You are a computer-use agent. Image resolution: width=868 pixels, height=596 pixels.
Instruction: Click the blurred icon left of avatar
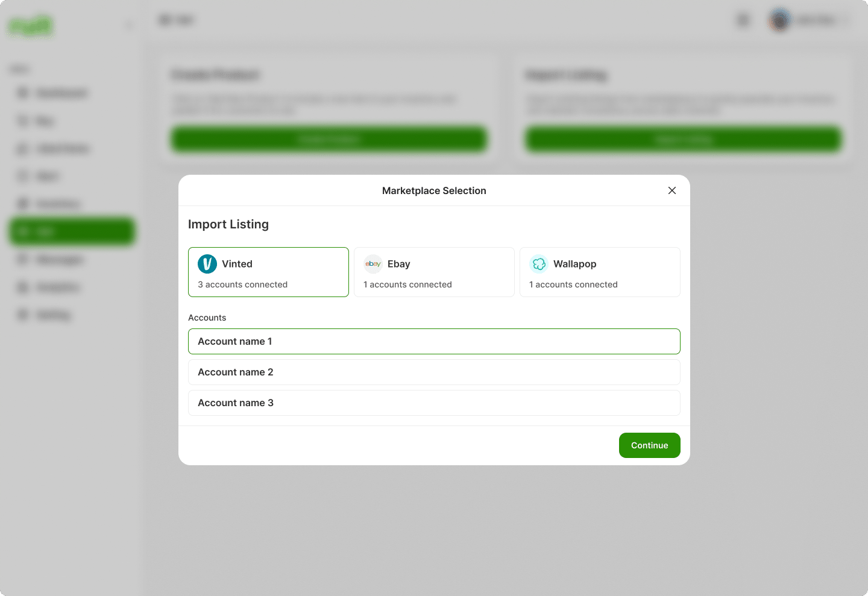pyautogui.click(x=743, y=20)
